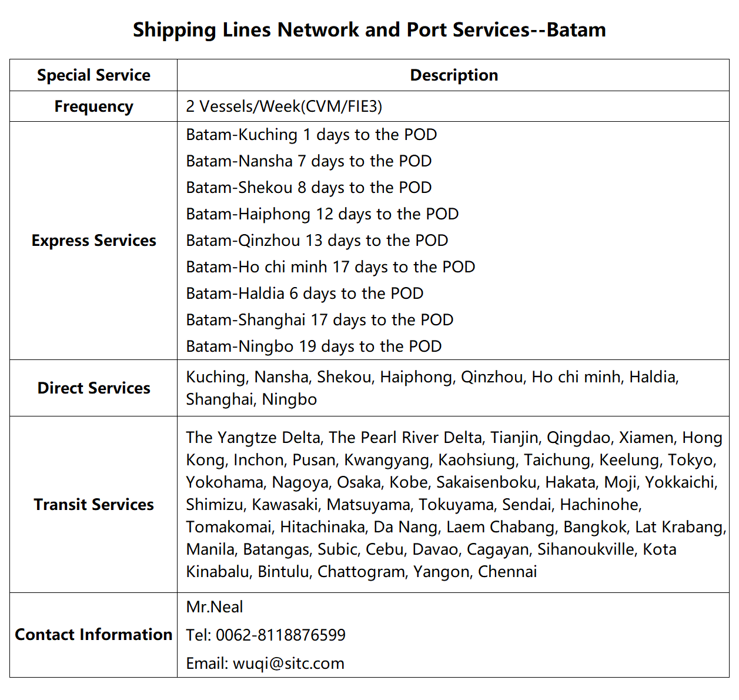Image resolution: width=739 pixels, height=700 pixels.
Task: Click the Batam-Ningbo 19 days line
Action: point(314,346)
